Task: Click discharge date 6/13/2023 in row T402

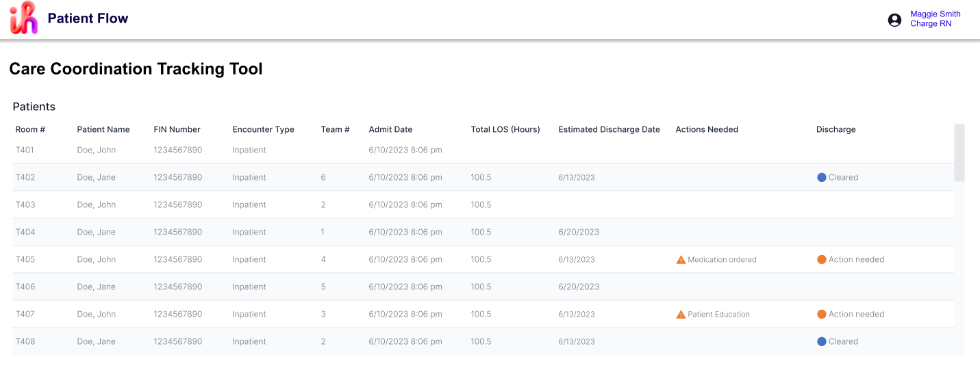Action: click(577, 177)
